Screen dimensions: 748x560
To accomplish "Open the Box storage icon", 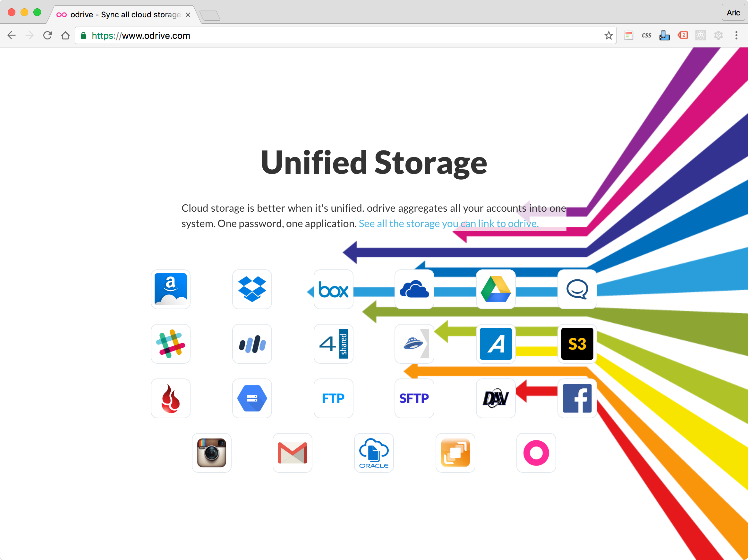I will [333, 289].
